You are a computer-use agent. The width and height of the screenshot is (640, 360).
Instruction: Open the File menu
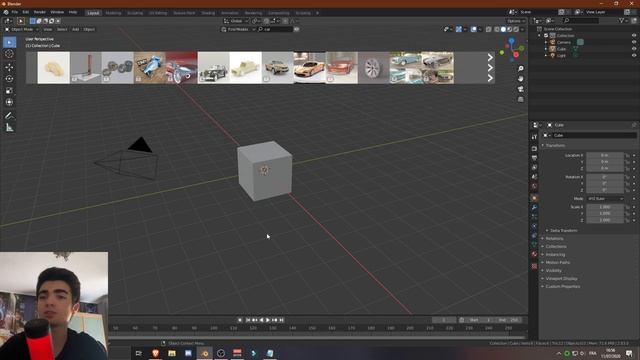pyautogui.click(x=15, y=12)
